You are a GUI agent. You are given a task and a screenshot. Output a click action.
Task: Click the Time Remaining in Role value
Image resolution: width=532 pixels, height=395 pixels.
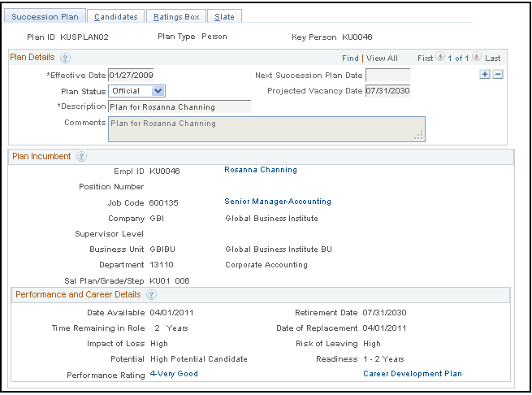click(171, 328)
